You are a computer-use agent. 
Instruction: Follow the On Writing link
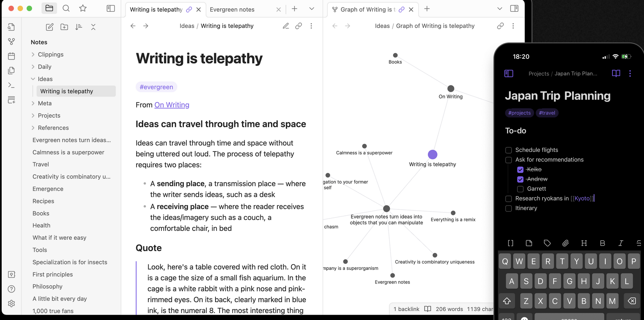coord(172,105)
